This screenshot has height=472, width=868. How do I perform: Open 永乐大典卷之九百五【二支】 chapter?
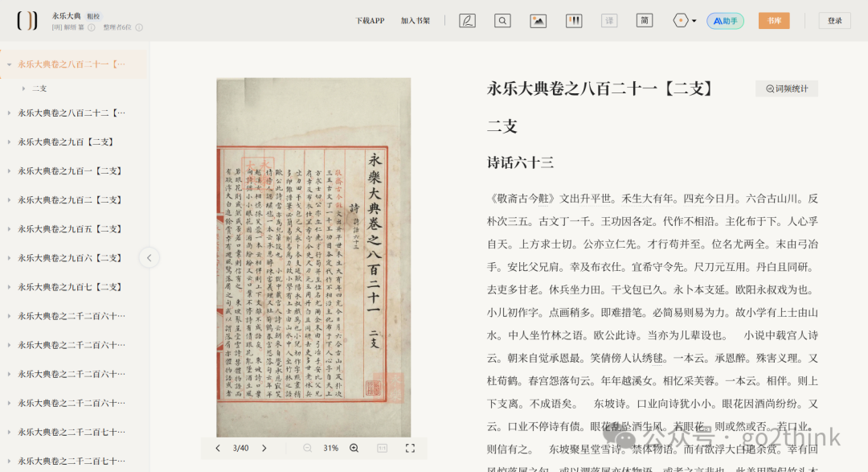(x=71, y=229)
